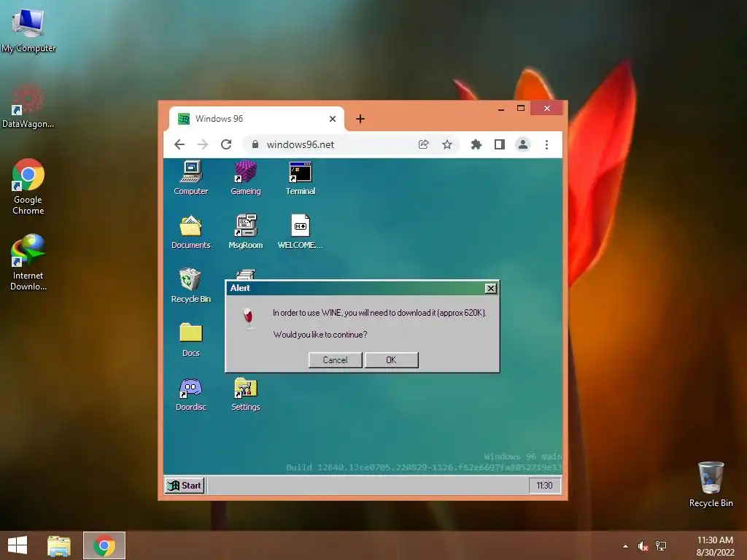Image resolution: width=747 pixels, height=560 pixels.
Task: Minimize the Chrome window
Action: (x=500, y=109)
